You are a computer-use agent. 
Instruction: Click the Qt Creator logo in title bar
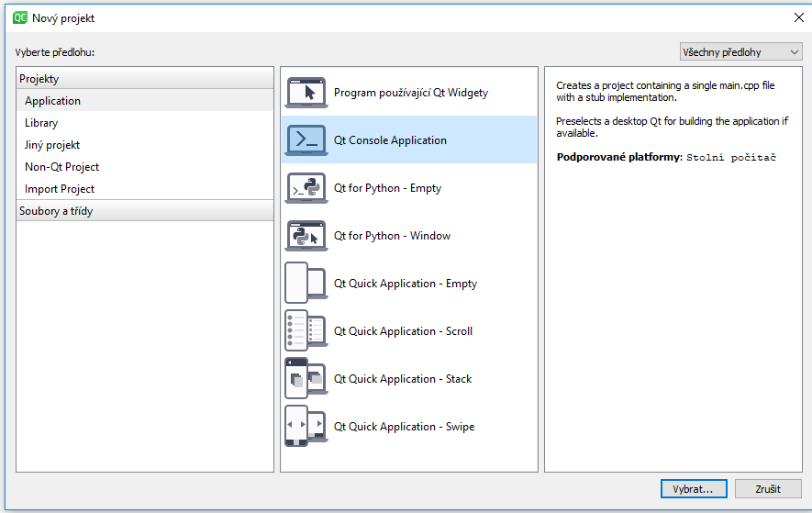pyautogui.click(x=19, y=17)
